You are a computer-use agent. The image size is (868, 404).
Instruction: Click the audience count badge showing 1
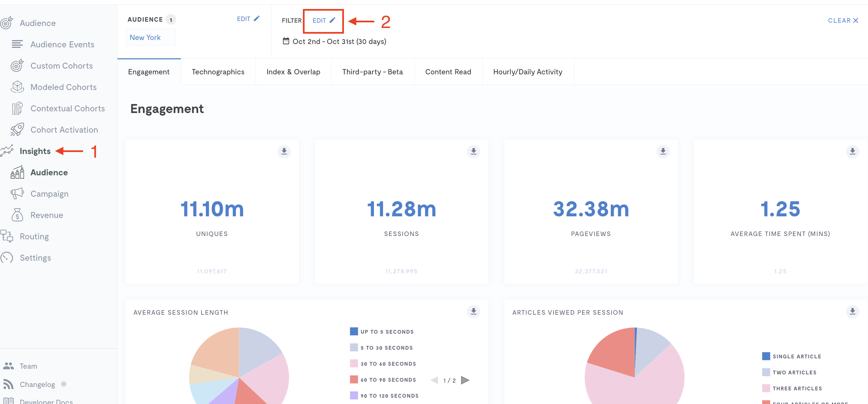(171, 20)
